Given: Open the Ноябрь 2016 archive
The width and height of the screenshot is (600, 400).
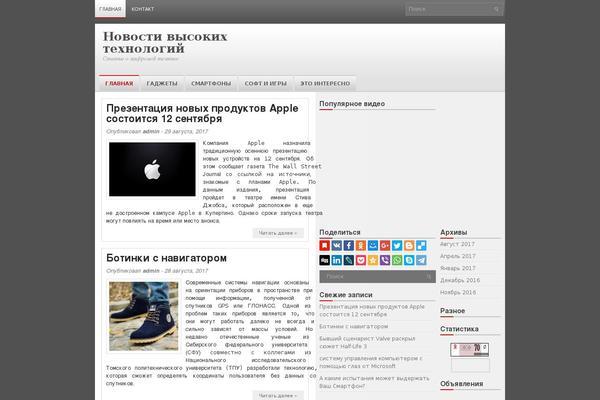Looking at the screenshot, I should click(458, 292).
